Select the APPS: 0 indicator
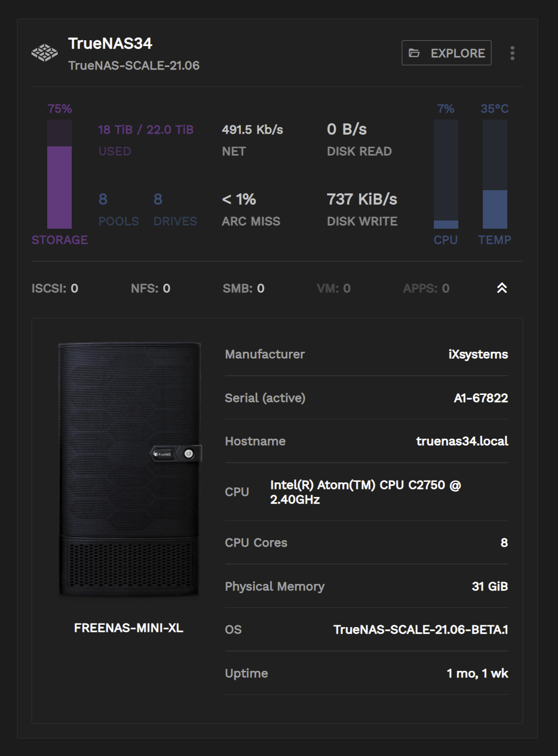This screenshot has height=756, width=558. 426,288
